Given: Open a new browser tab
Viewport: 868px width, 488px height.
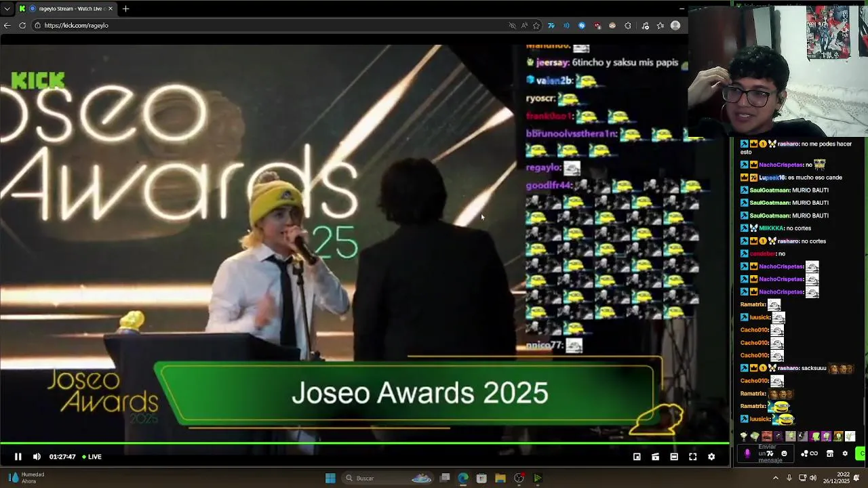Looking at the screenshot, I should 125,9.
